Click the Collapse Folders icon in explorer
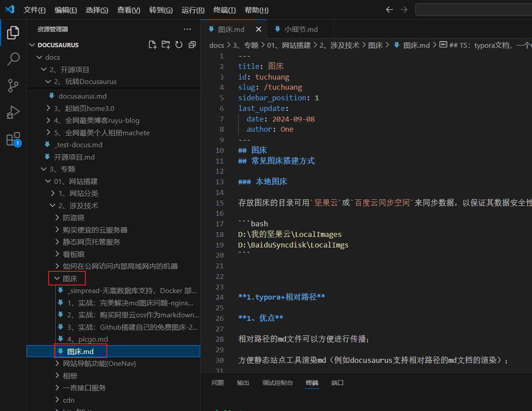The width and height of the screenshot is (532, 411). tap(192, 45)
